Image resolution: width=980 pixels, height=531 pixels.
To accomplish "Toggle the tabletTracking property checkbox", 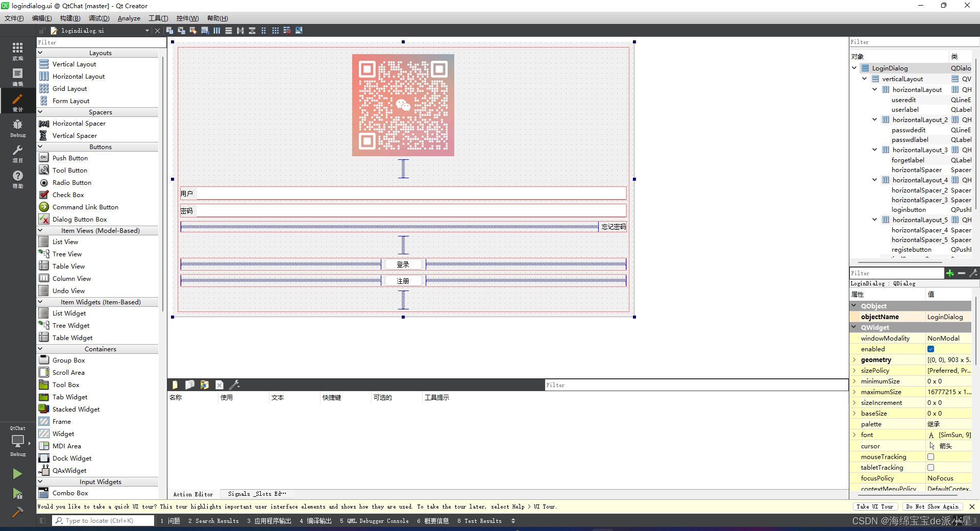I will coord(930,468).
